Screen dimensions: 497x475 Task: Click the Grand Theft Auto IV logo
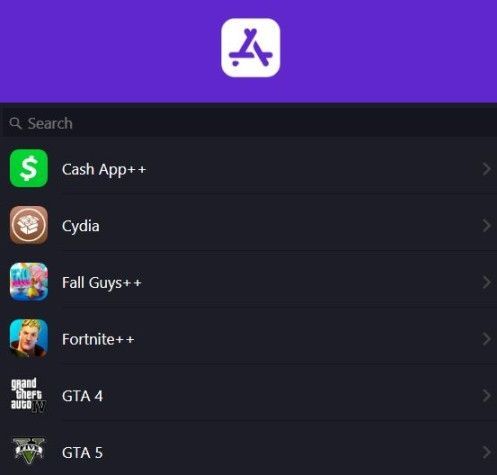[28, 395]
